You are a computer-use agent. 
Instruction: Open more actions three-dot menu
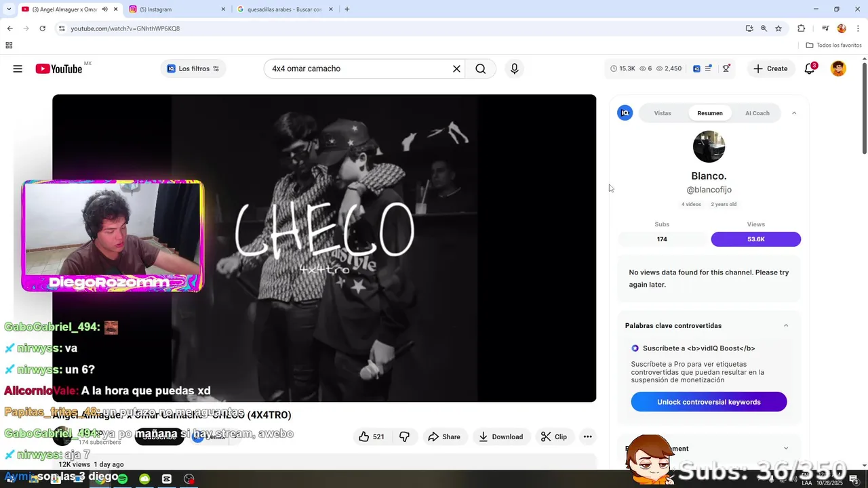[588, 436]
